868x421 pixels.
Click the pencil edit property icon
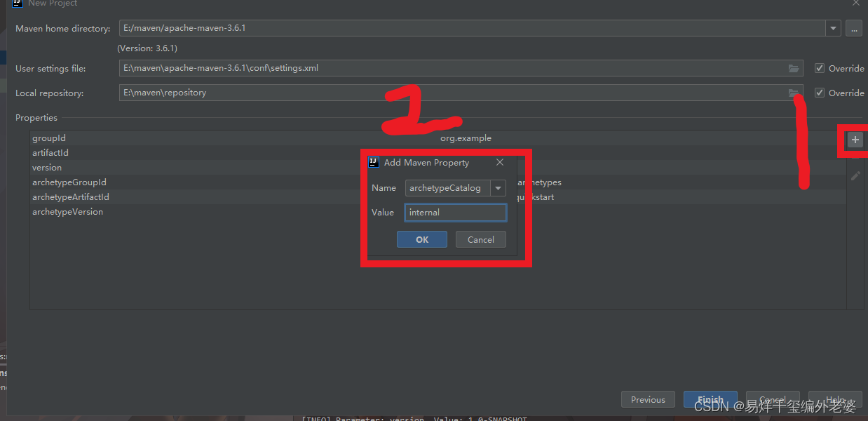tap(855, 176)
